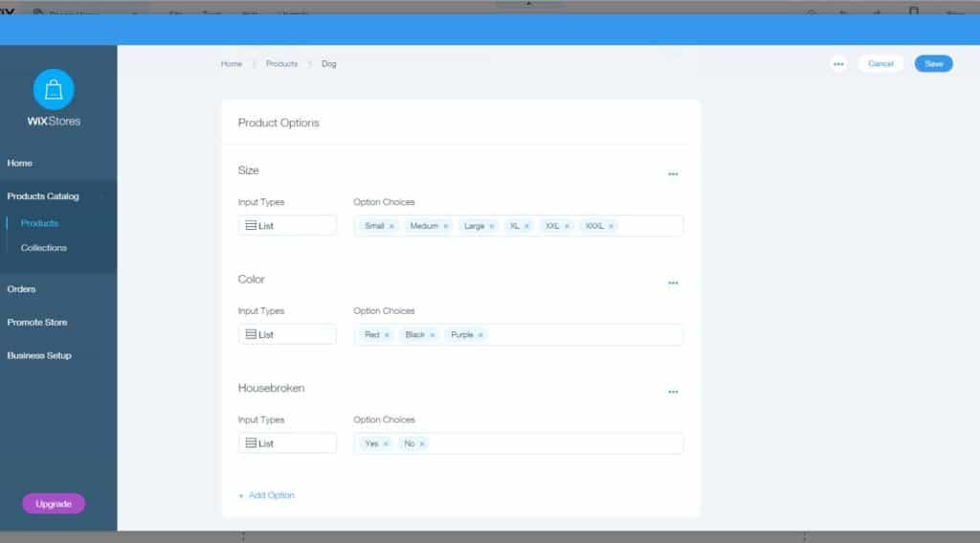Open Business Setup in the sidebar
Viewport: 980px width, 543px height.
click(x=38, y=356)
